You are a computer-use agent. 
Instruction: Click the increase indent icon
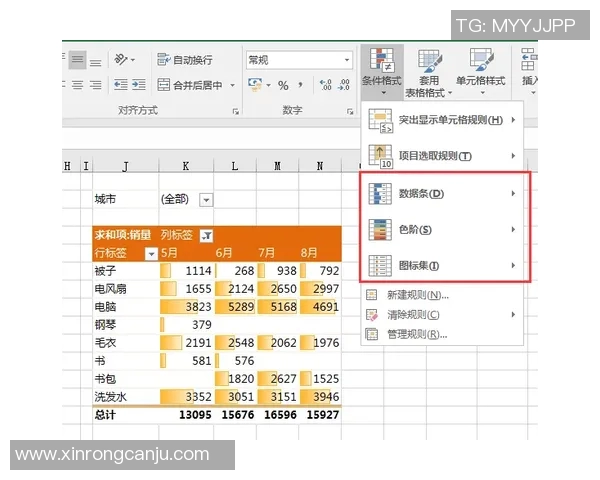click(x=139, y=84)
